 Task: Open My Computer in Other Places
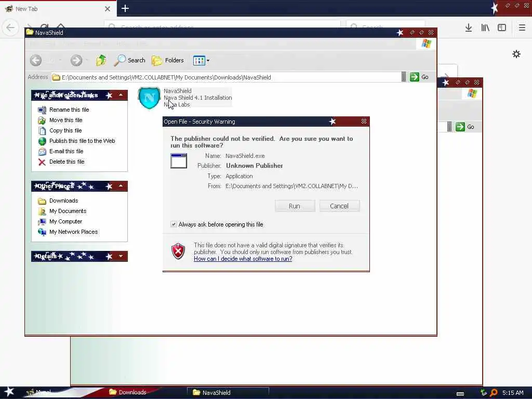tap(66, 221)
